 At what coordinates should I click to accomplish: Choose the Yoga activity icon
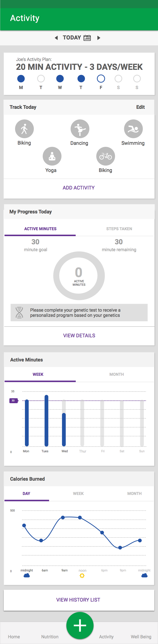click(x=52, y=156)
